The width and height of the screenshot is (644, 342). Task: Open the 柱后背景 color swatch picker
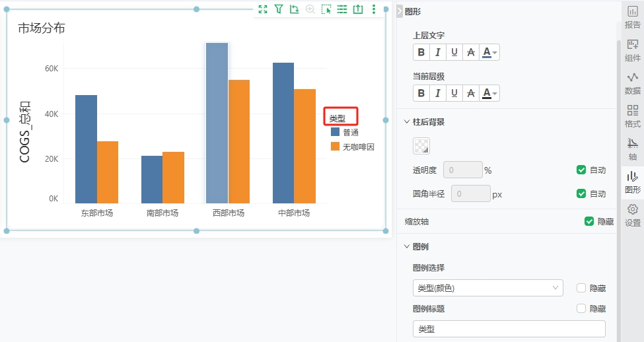tap(421, 146)
